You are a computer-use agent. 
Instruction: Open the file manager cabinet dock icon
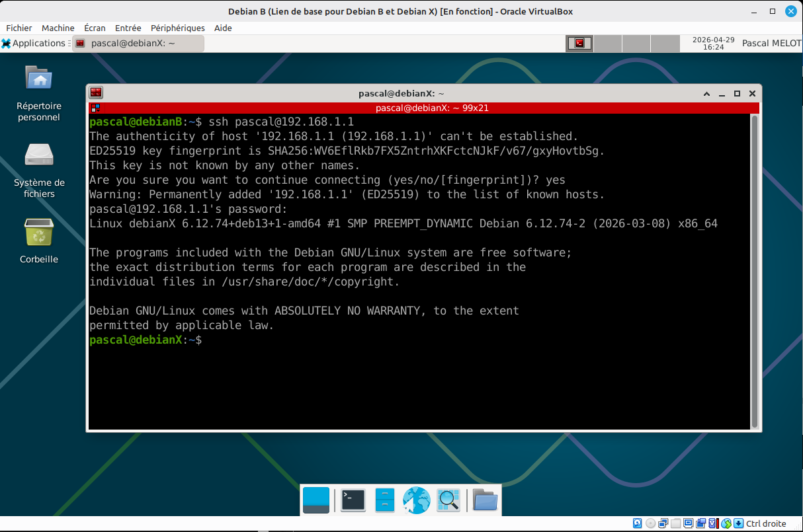(x=385, y=500)
